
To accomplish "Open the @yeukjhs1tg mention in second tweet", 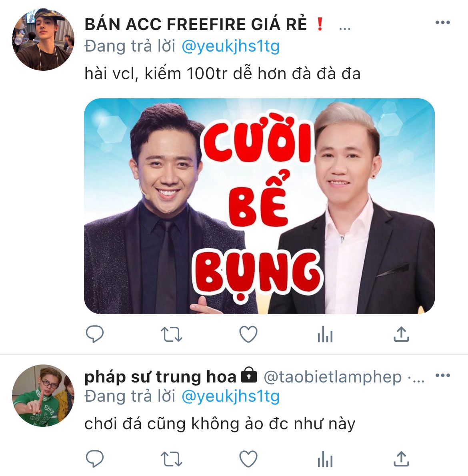I will 231,396.
